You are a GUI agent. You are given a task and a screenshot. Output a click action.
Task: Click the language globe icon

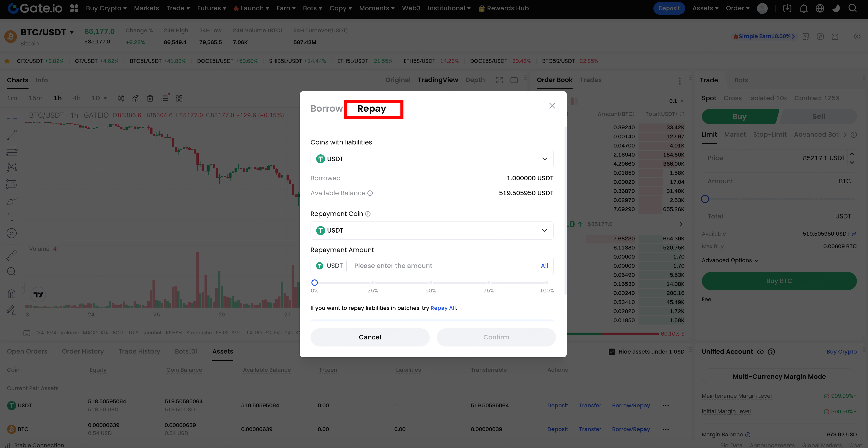click(x=820, y=8)
